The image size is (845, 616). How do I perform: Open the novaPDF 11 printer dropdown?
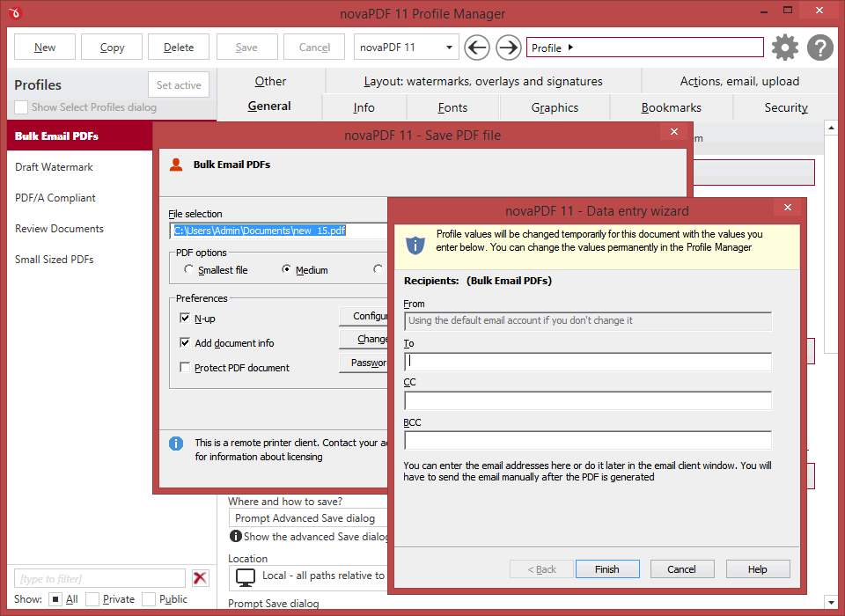click(x=407, y=48)
